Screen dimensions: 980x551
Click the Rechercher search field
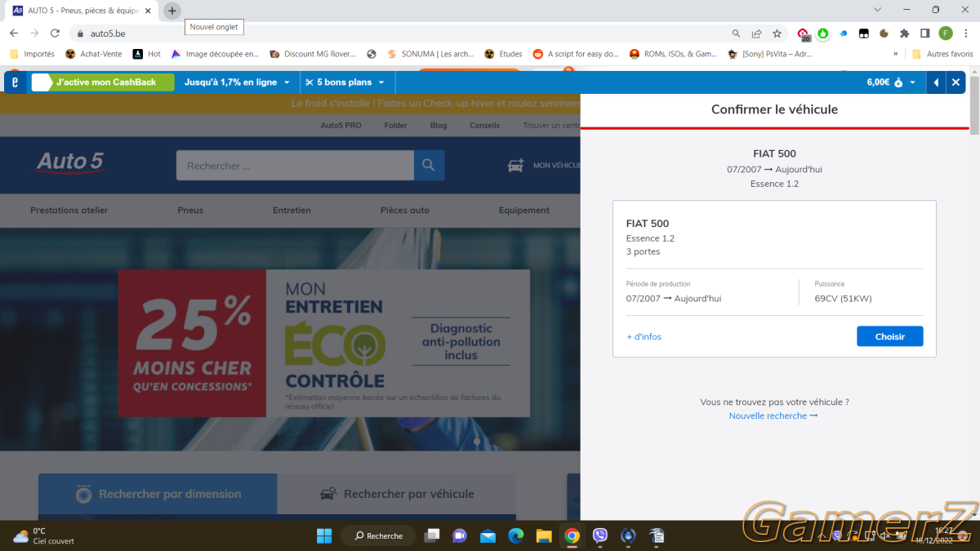click(295, 166)
